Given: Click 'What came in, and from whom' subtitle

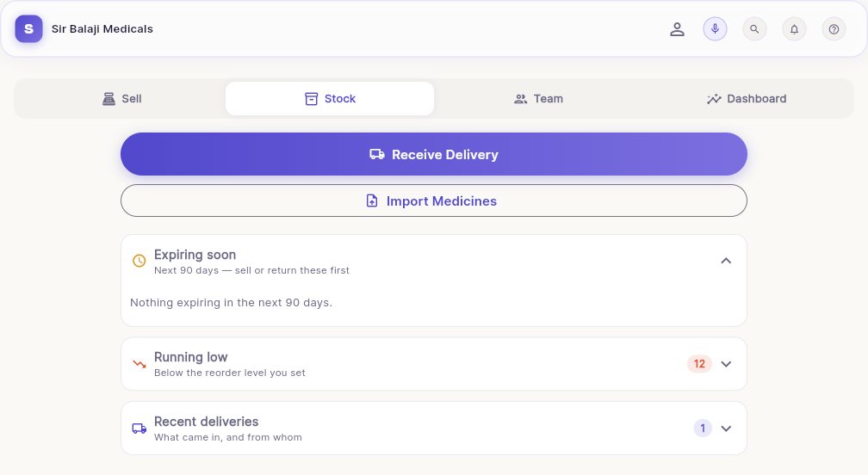Looking at the screenshot, I should point(228,437).
